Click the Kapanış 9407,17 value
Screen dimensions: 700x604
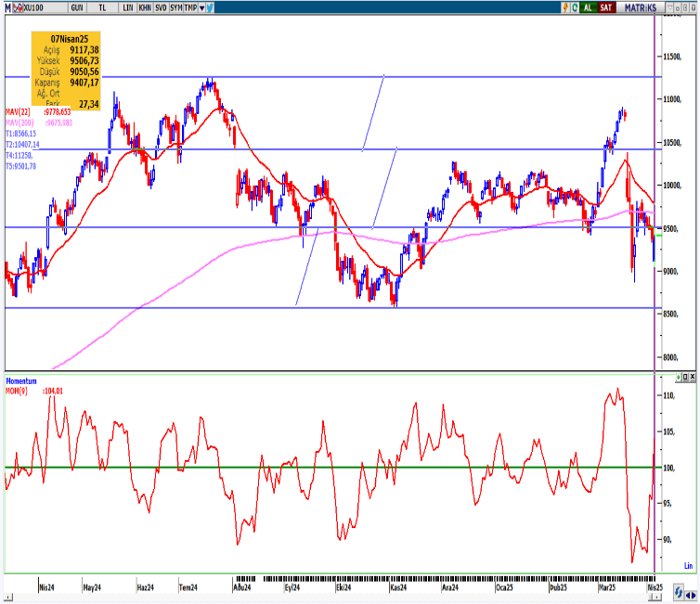click(84, 83)
